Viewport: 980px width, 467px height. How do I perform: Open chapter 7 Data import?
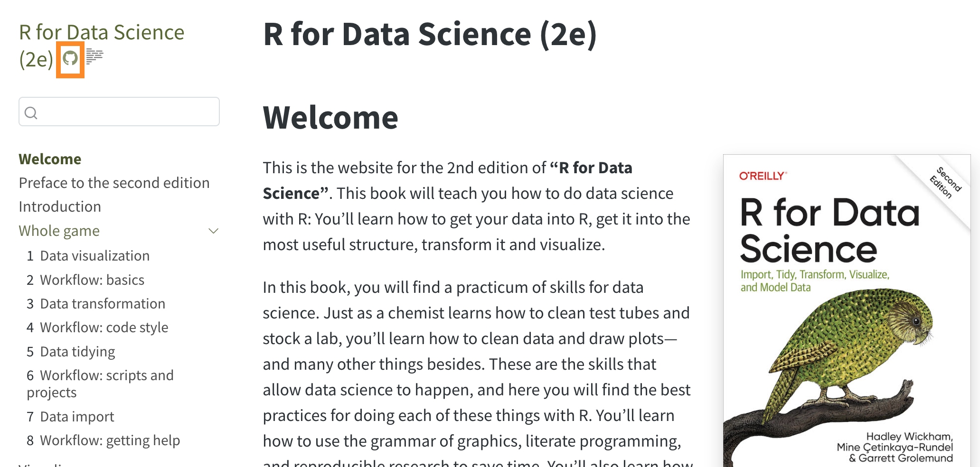77,417
